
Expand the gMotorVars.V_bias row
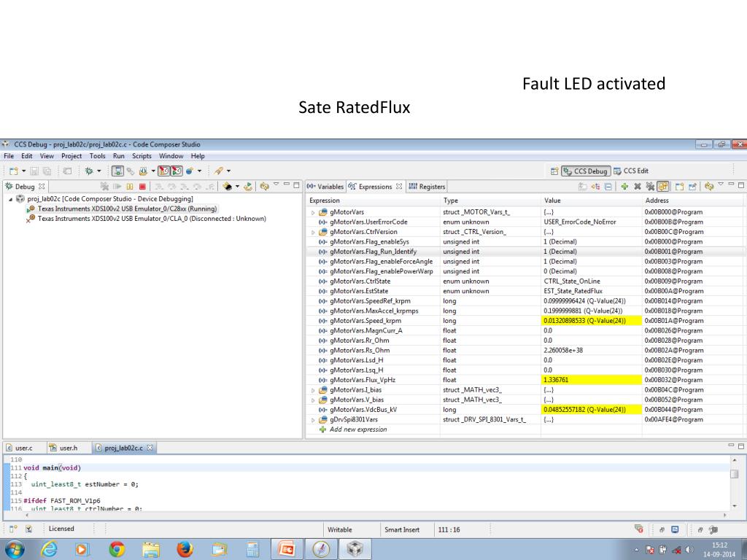point(313,400)
